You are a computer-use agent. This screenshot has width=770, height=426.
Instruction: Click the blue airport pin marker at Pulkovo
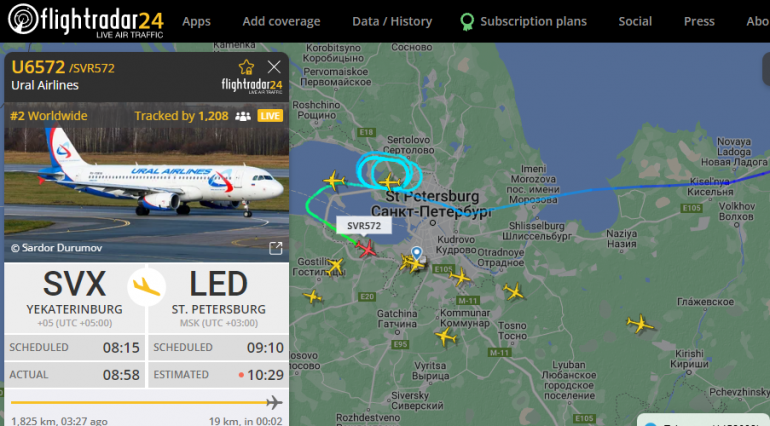click(416, 253)
